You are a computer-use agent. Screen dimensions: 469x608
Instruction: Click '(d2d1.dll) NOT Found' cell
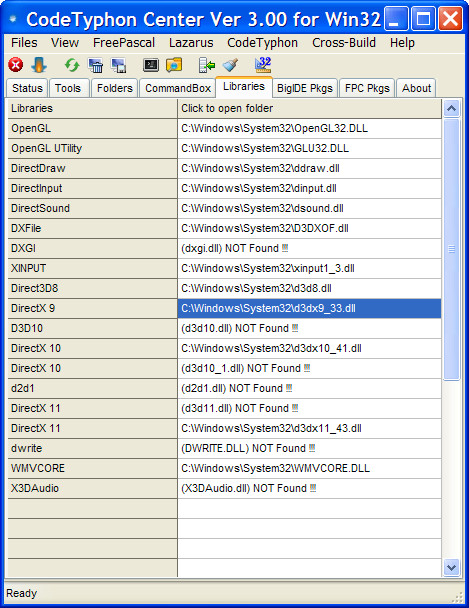coord(309,388)
